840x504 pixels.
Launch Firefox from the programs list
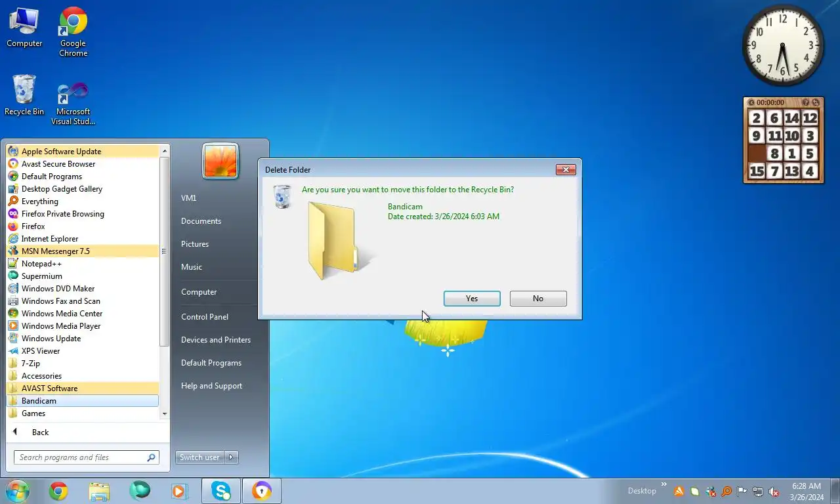coord(83,226)
